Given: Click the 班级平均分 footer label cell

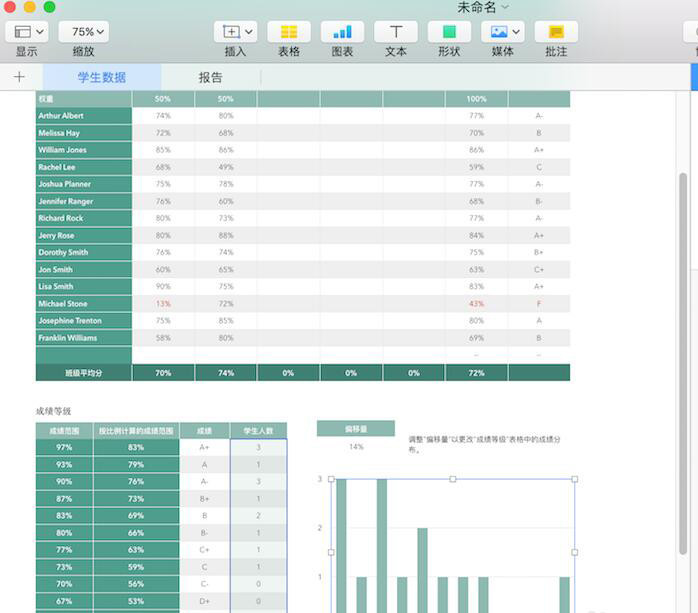Looking at the screenshot, I should point(84,373).
